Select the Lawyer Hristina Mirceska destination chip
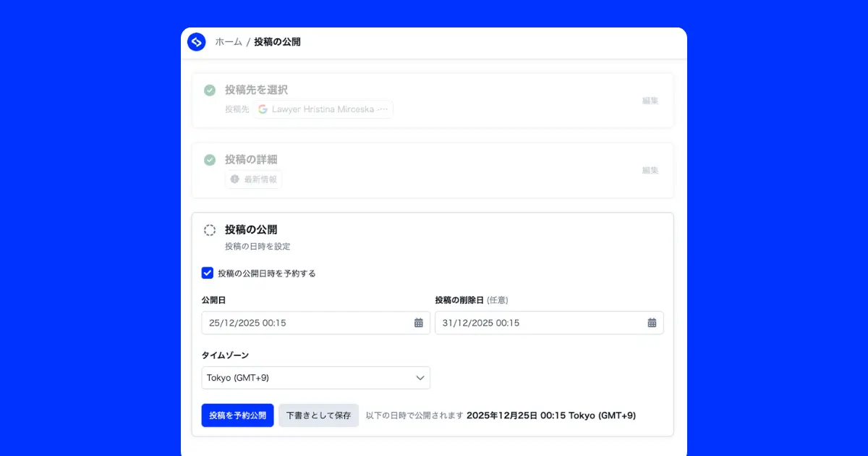Viewport: 868px width, 456px height. [x=324, y=109]
